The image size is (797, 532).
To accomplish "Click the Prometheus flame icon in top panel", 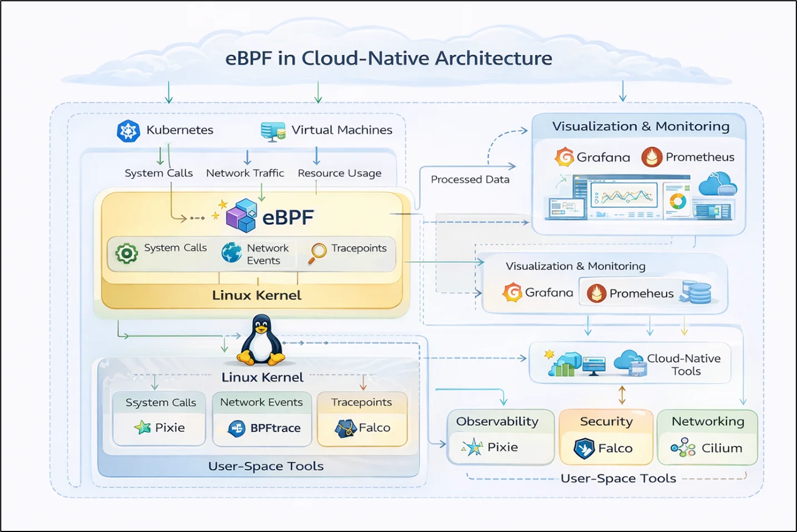I will (x=652, y=157).
